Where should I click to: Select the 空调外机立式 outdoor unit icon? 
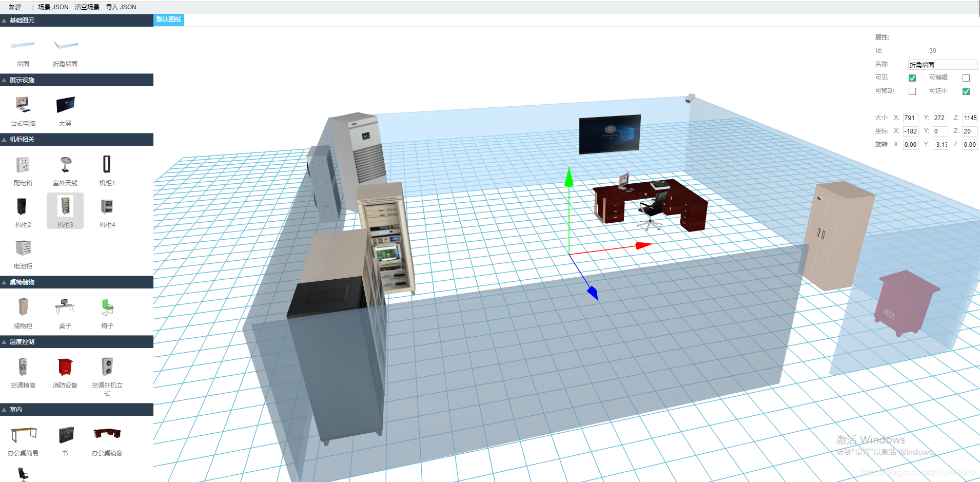pyautogui.click(x=107, y=367)
